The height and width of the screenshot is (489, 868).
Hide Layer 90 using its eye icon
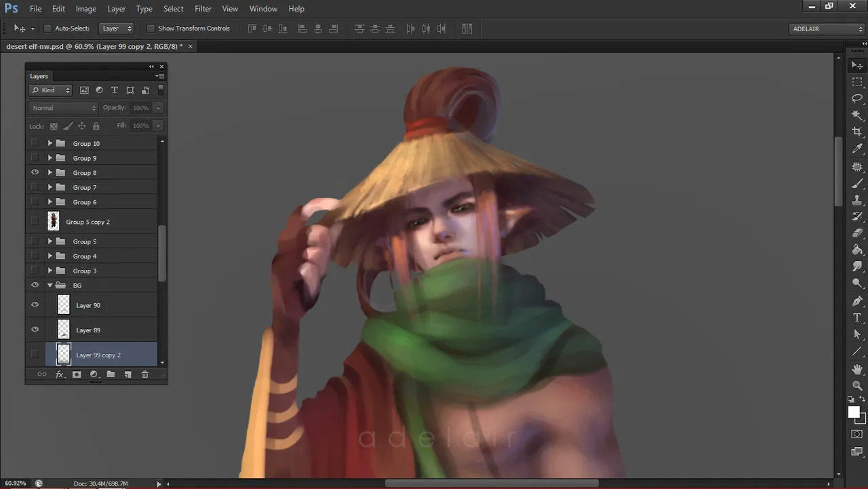pos(35,305)
